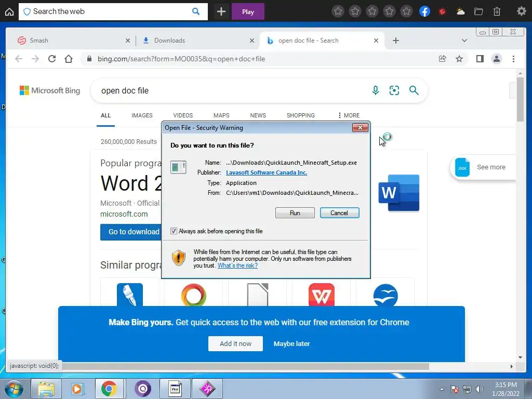Screen dimensions: 532x399
Task: Uncheck Always ask before opening this file
Action: pyautogui.click(x=174, y=231)
